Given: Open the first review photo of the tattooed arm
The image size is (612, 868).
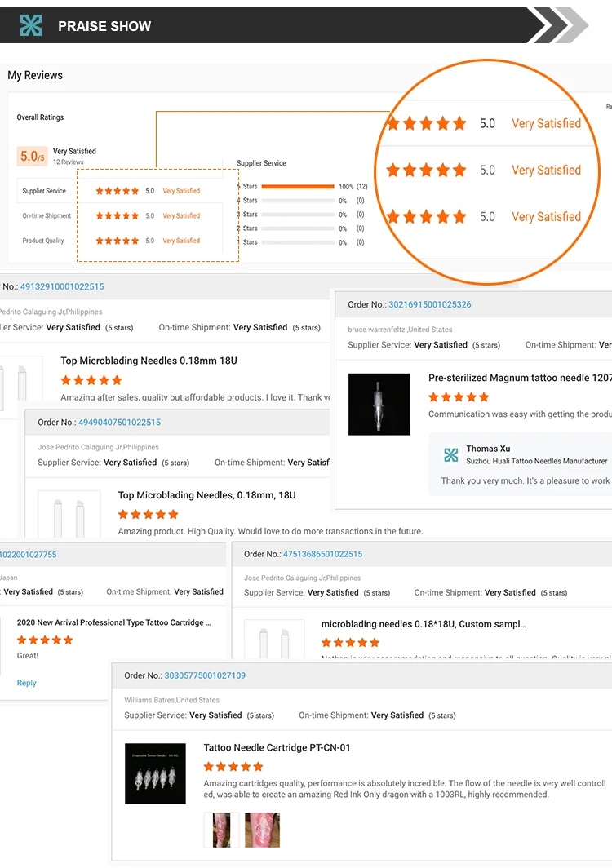Looking at the screenshot, I should (x=220, y=830).
